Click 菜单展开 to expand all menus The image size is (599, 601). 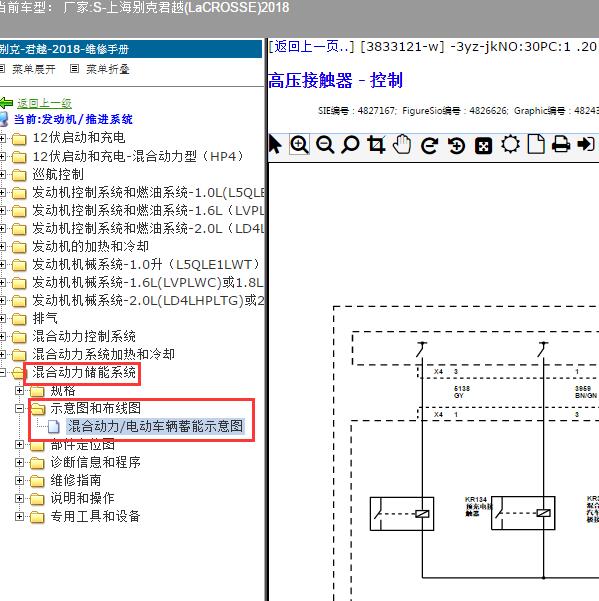[x=34, y=69]
